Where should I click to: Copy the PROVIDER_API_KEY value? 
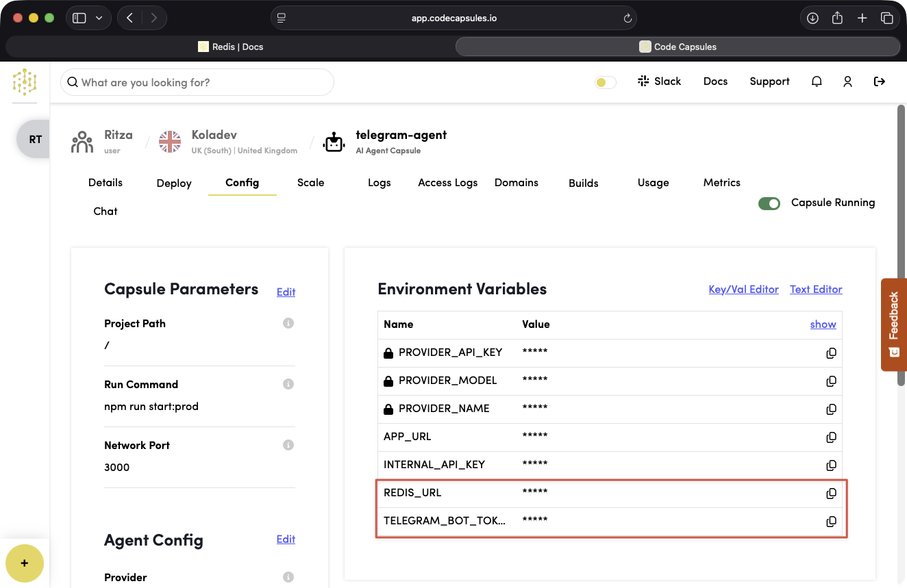831,353
